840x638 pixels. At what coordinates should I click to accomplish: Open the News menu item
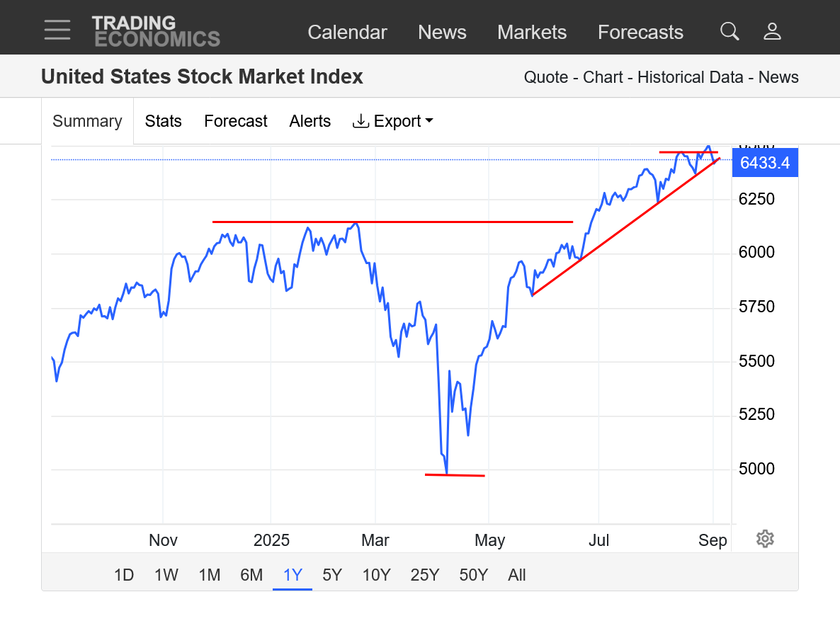(x=442, y=32)
